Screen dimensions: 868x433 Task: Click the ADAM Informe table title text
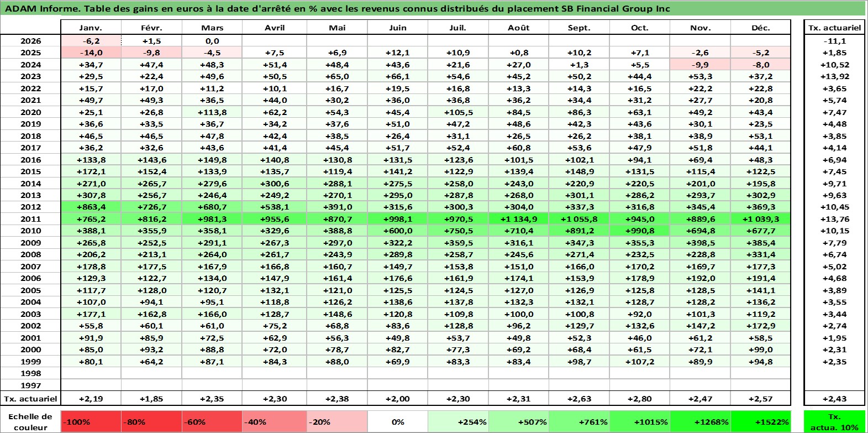(x=337, y=8)
